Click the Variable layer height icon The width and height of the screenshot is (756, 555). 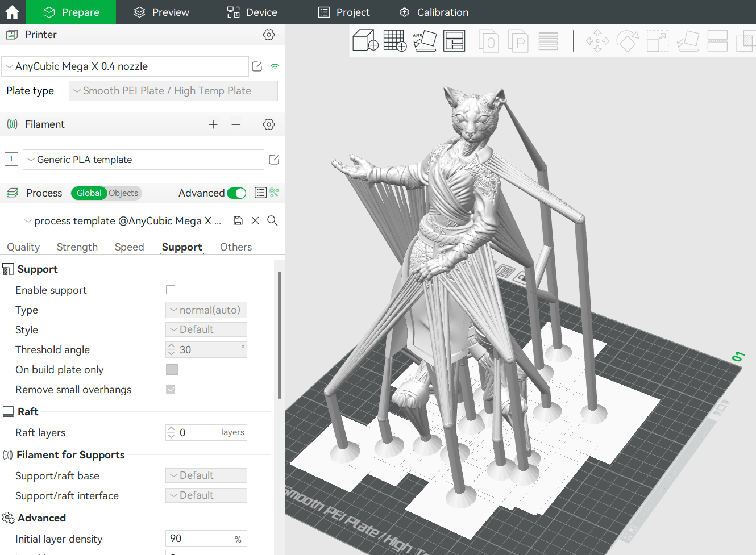548,41
